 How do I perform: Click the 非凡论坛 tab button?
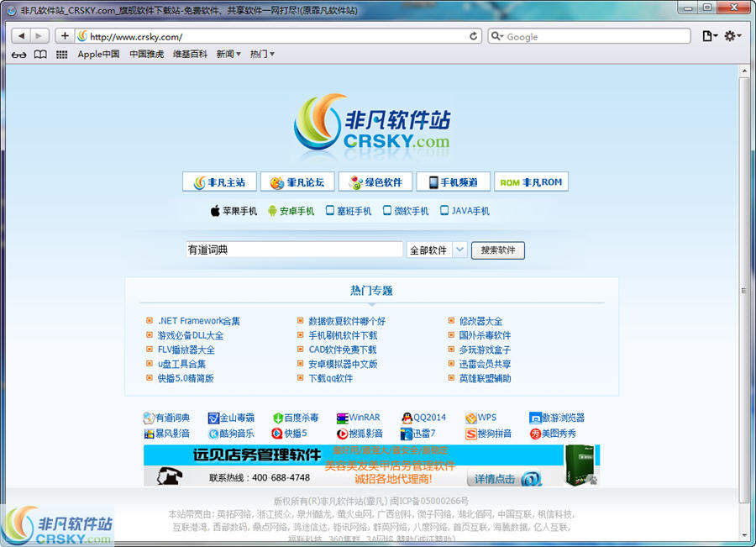[297, 181]
